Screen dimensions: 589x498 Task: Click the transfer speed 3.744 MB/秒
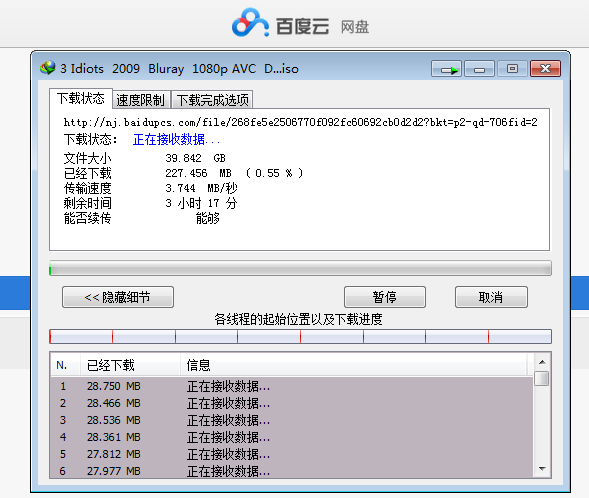point(201,188)
